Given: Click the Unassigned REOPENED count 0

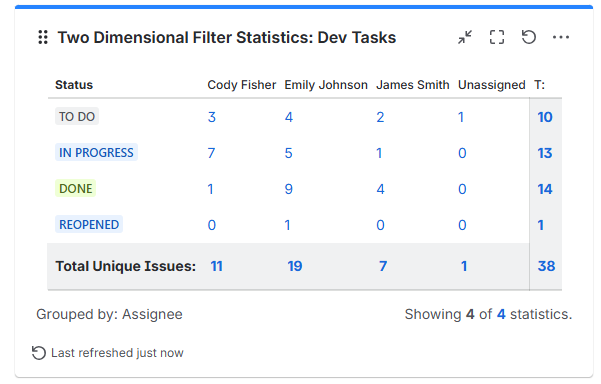Looking at the screenshot, I should click(462, 225).
